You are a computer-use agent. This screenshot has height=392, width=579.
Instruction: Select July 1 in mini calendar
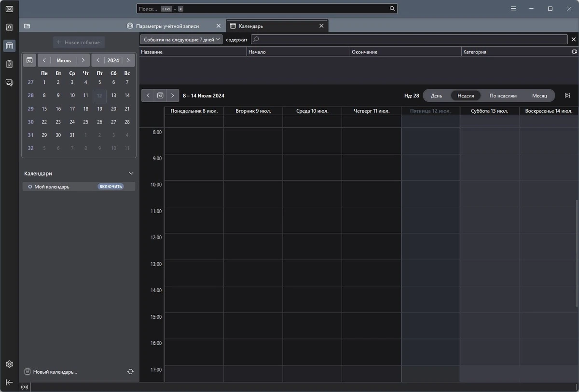(x=44, y=82)
